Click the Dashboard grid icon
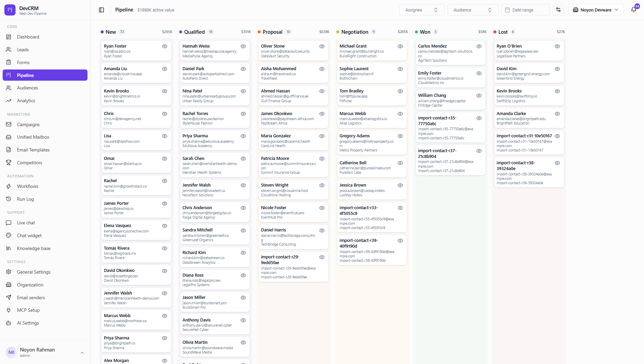The height and width of the screenshot is (364, 644). click(x=9, y=37)
